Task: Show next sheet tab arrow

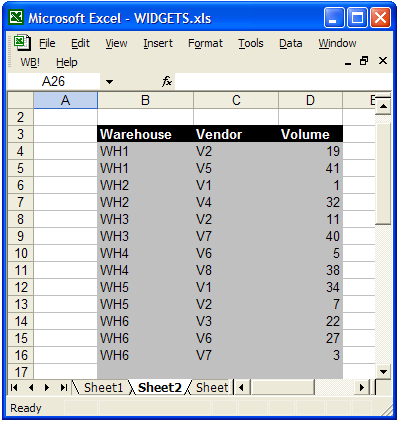Action: pyautogui.click(x=47, y=388)
